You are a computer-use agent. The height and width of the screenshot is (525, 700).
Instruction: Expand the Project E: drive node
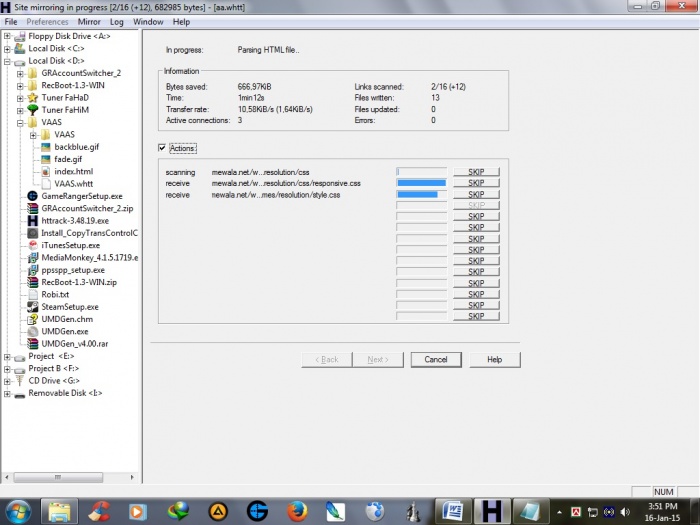pyautogui.click(x=7, y=357)
